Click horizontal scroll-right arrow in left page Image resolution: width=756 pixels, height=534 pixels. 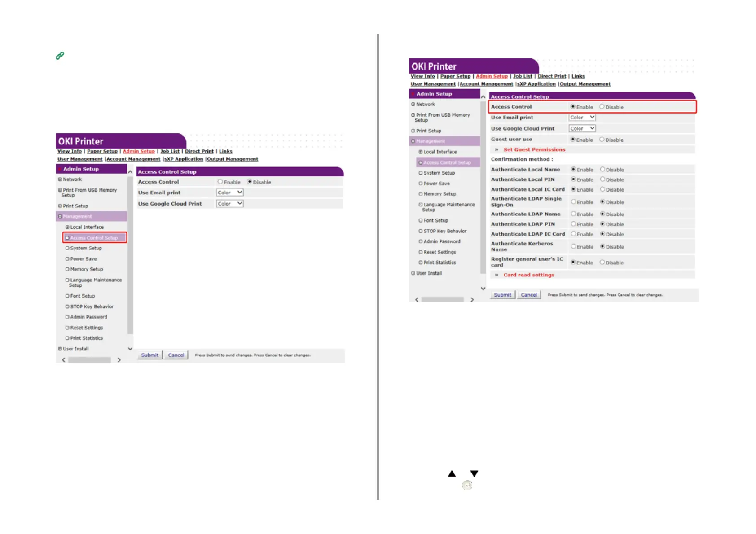pyautogui.click(x=119, y=360)
